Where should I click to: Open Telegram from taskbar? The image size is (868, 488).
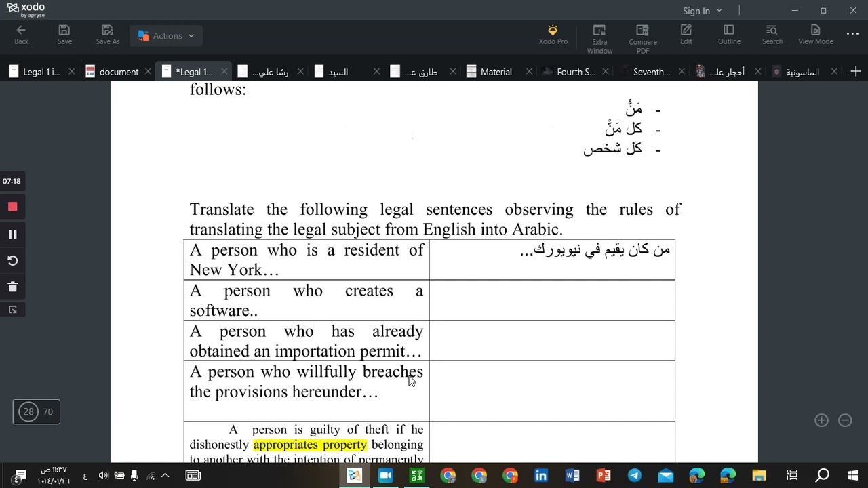coord(634,475)
